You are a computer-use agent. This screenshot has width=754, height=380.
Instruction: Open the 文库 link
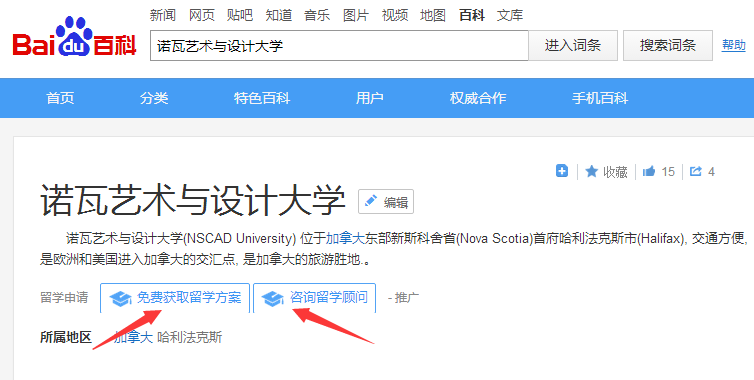[x=510, y=15]
